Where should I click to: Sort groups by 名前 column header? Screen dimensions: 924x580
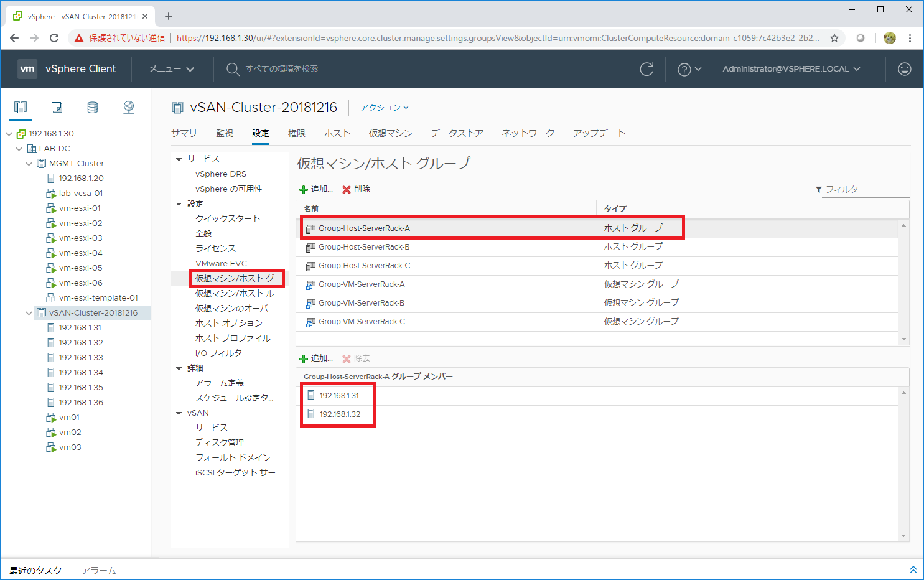coord(446,208)
